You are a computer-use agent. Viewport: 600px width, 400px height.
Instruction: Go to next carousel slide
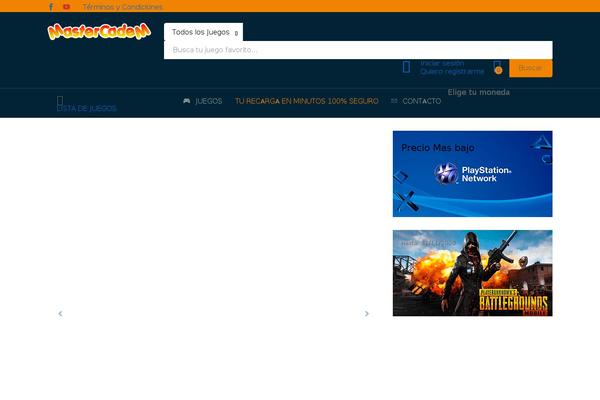tap(367, 313)
